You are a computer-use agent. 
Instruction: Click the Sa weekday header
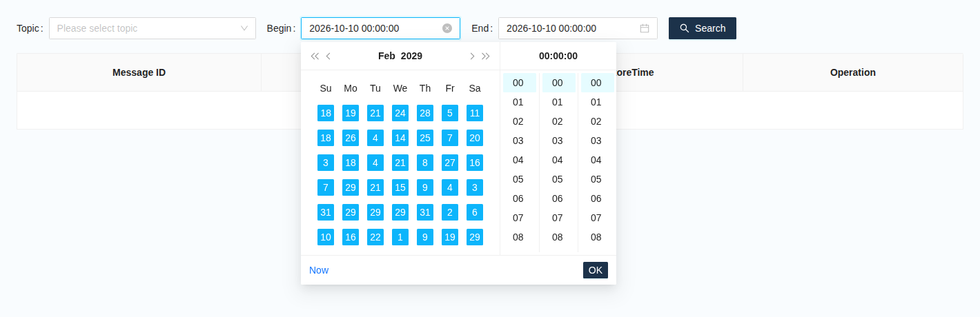[x=475, y=88]
